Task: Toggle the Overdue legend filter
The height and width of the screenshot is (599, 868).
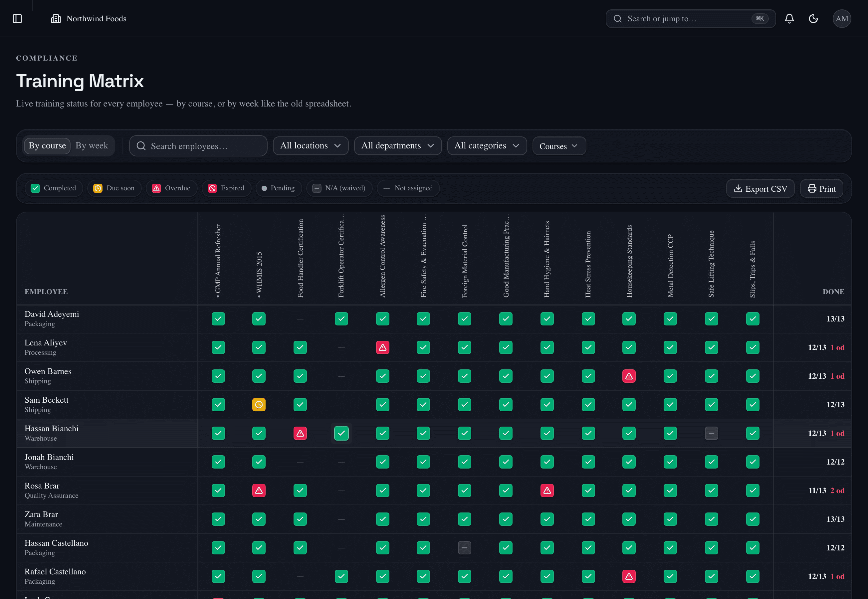Action: click(x=171, y=188)
